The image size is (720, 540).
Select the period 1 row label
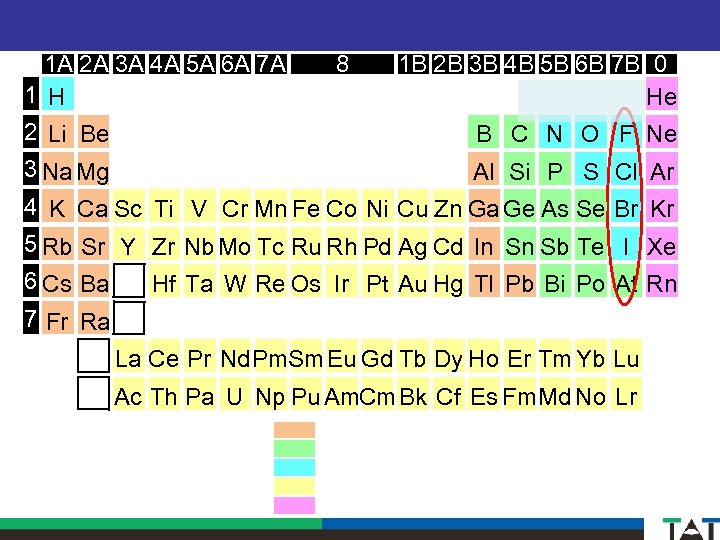[31, 94]
